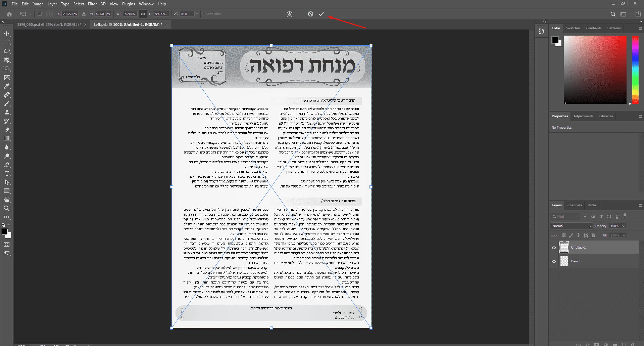
Task: Select the Eraser tool
Action: pyautogui.click(x=7, y=130)
